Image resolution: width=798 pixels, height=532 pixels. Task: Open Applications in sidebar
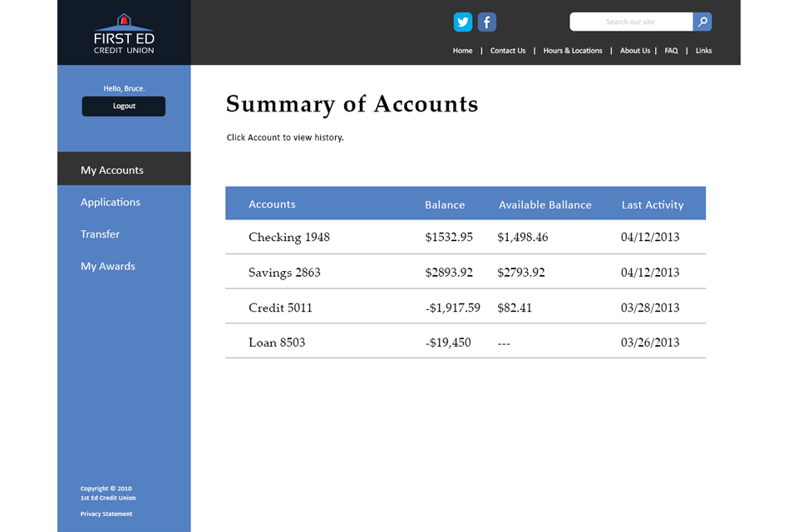coord(111,202)
